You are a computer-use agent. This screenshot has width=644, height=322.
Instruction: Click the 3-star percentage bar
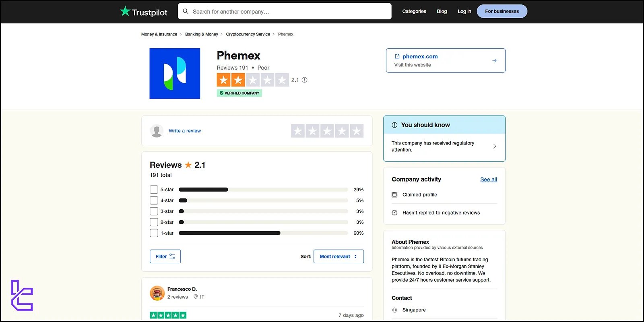pyautogui.click(x=263, y=211)
